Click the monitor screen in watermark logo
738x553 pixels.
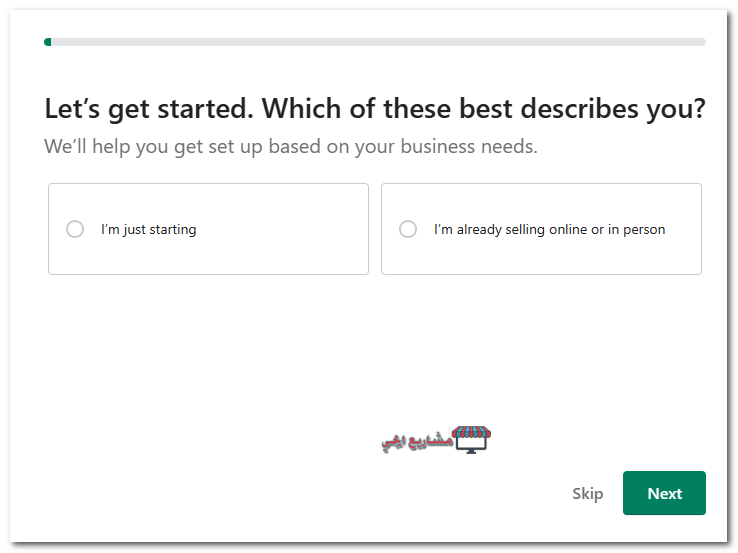[x=471, y=443]
